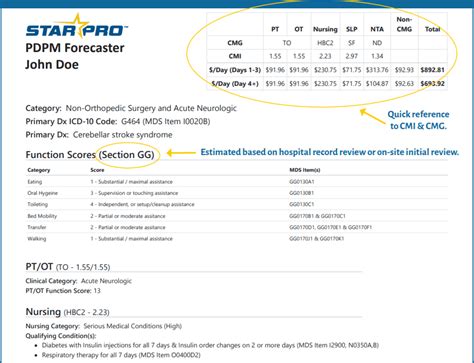Select primary diagnosis "Cerebellar stroke syndrome"
The image size is (474, 363).
click(123, 135)
